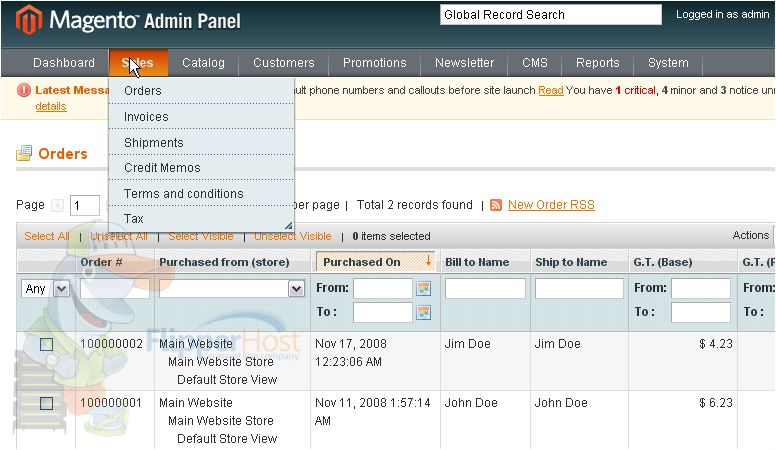Click the Unselect Visible link
Viewport: 776px width, 450px height.
(292, 236)
